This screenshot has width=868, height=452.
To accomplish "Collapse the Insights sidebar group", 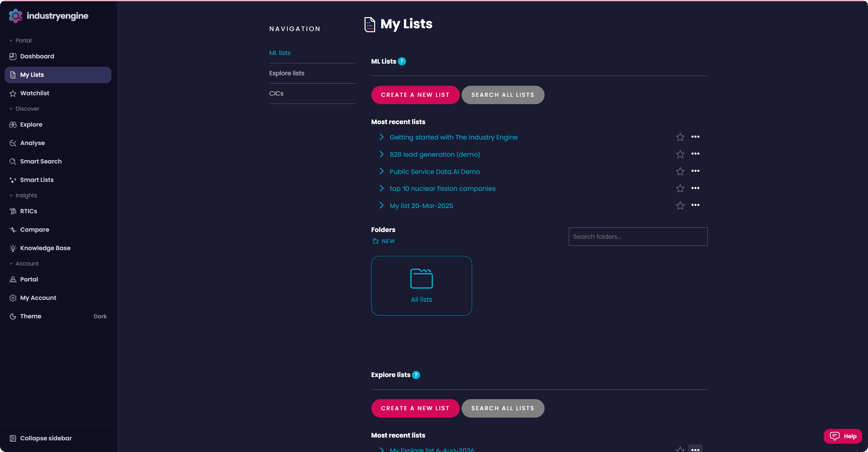I will (x=23, y=195).
